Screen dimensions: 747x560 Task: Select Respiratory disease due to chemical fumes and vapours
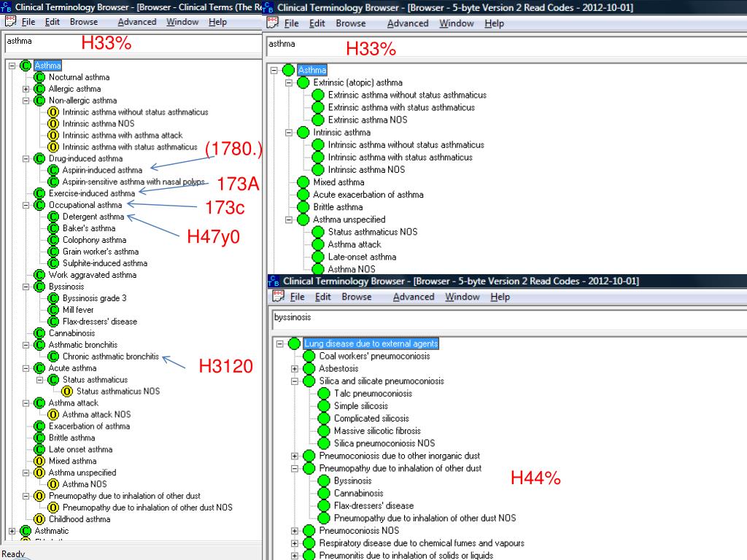pos(422,542)
